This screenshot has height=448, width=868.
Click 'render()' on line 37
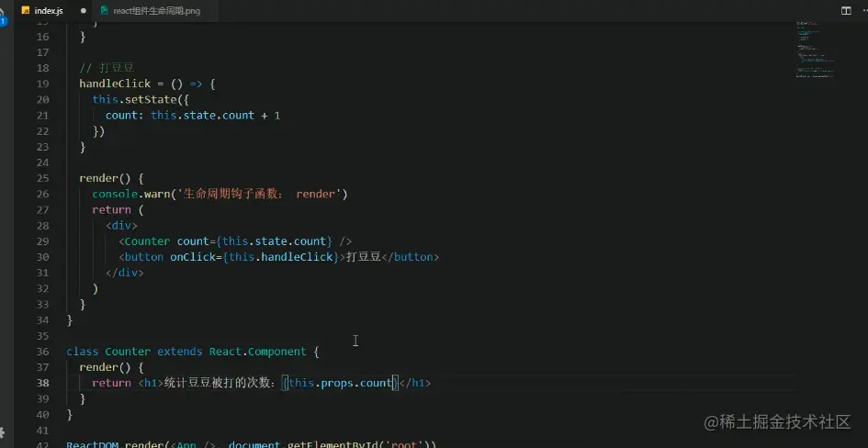point(106,367)
